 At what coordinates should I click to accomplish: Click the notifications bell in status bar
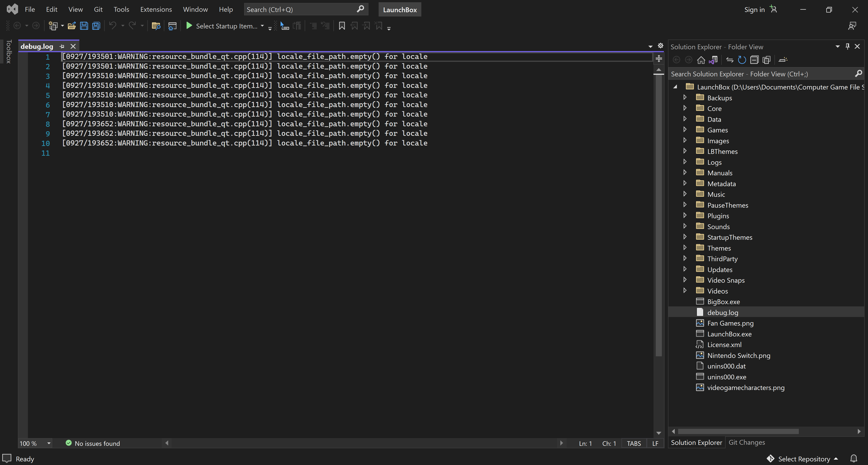pos(854,458)
